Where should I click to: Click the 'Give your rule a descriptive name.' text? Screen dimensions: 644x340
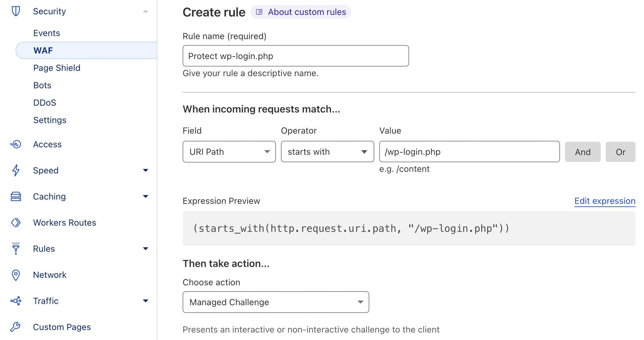point(250,73)
